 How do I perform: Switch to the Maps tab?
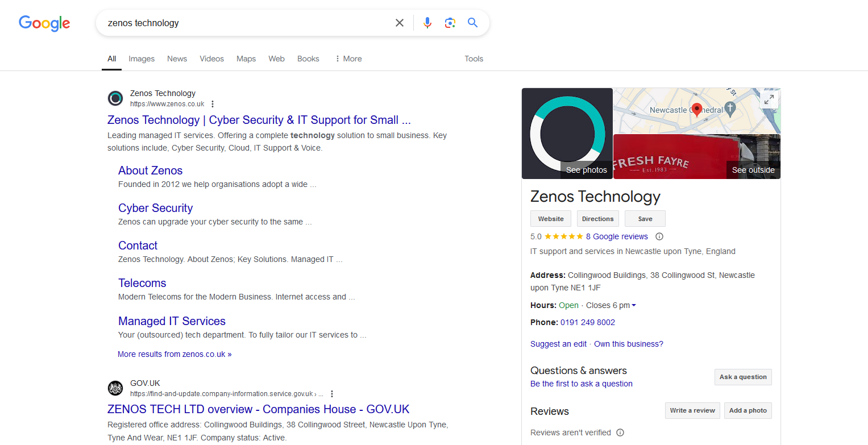(246, 59)
